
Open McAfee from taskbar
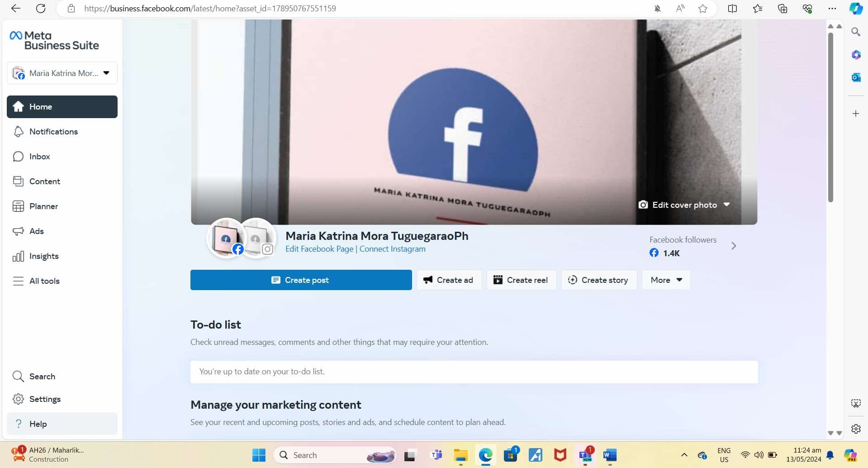pos(560,455)
